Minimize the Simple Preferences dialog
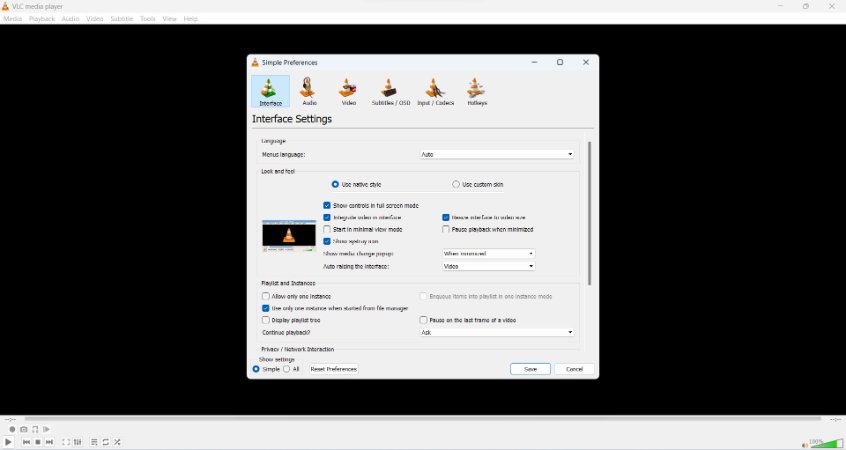846x450 pixels. coord(534,63)
